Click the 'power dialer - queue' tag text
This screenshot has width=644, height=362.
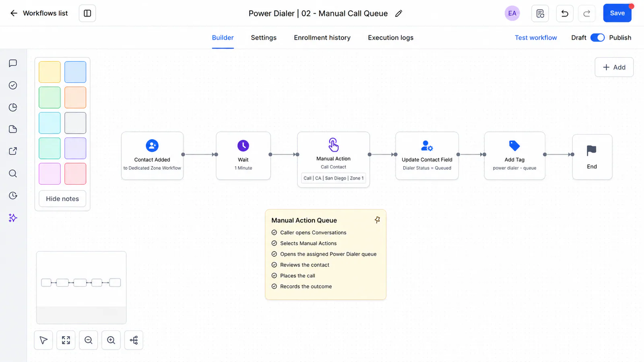pyautogui.click(x=514, y=168)
